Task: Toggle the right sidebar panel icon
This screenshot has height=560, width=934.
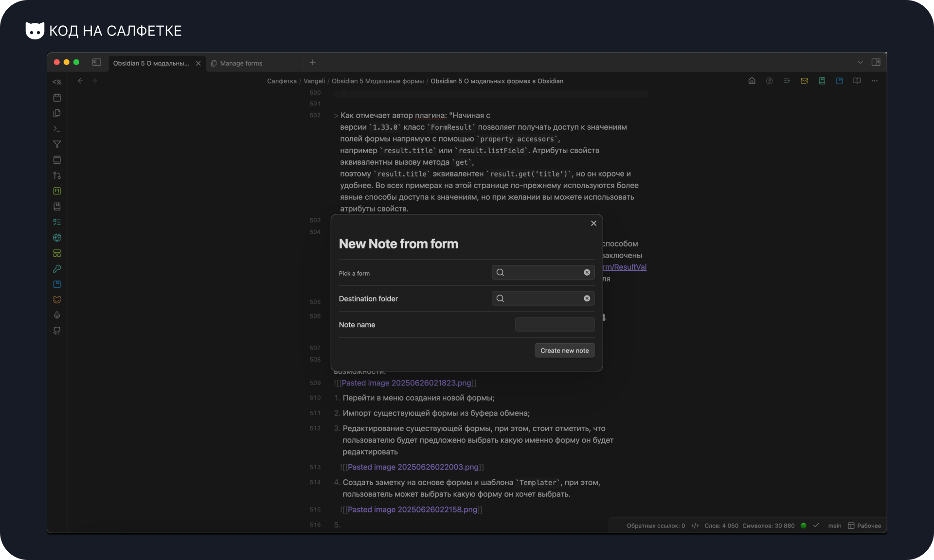Action: coord(876,62)
